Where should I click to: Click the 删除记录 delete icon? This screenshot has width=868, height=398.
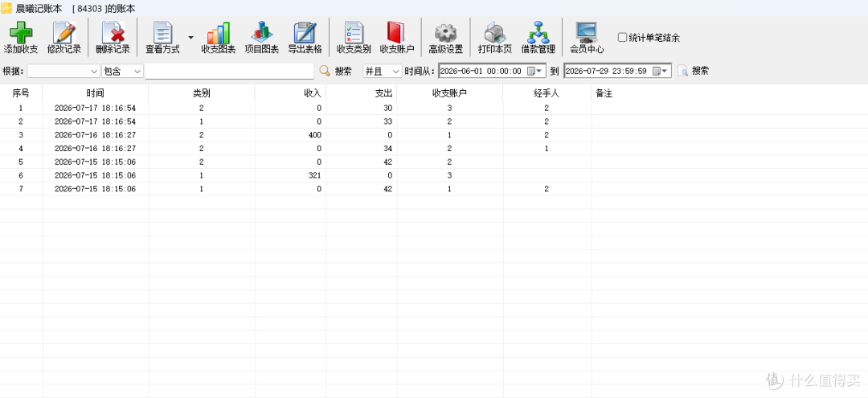tap(113, 33)
